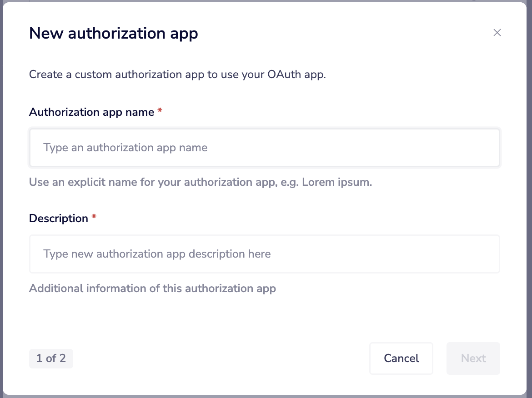The width and height of the screenshot is (532, 398).
Task: Select the Additional information helper text
Action: (x=153, y=288)
